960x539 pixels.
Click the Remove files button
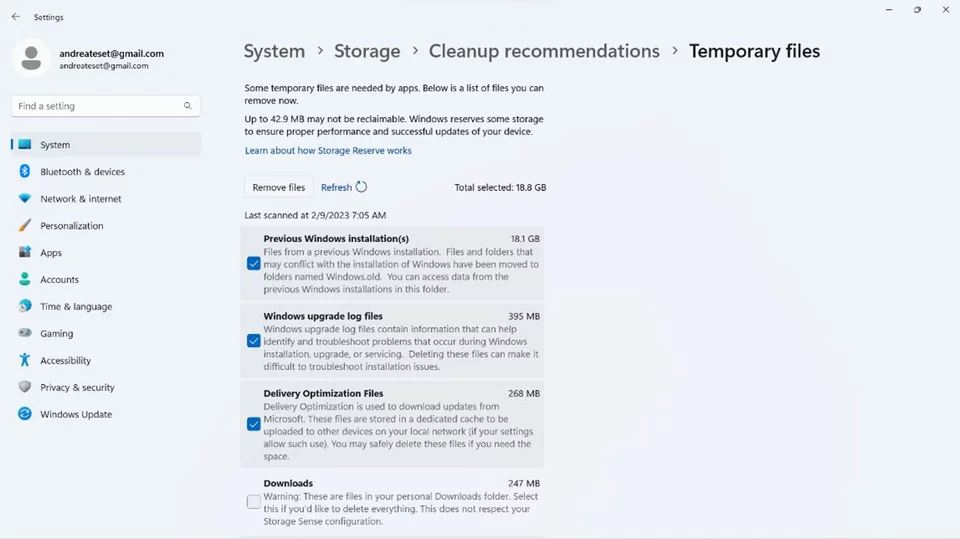click(279, 187)
